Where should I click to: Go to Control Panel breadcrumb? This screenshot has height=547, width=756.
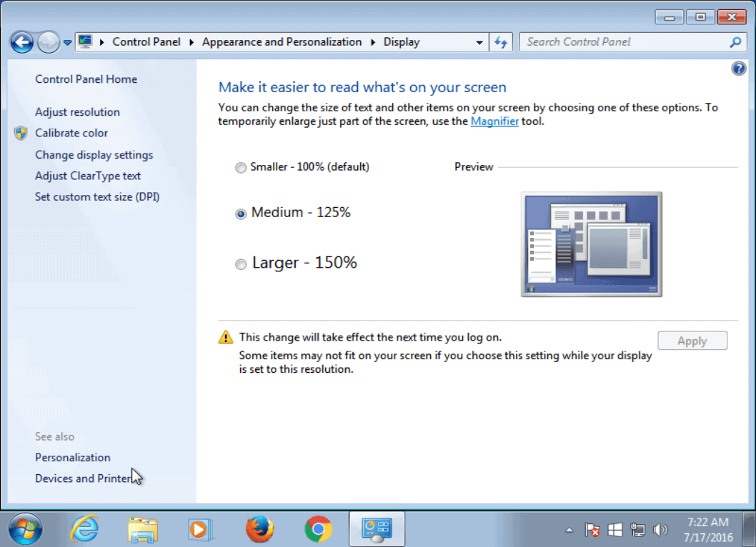146,42
